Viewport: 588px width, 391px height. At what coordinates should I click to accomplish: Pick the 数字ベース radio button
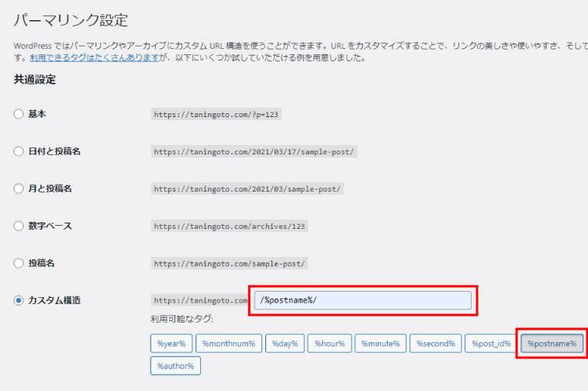pyautogui.click(x=19, y=226)
